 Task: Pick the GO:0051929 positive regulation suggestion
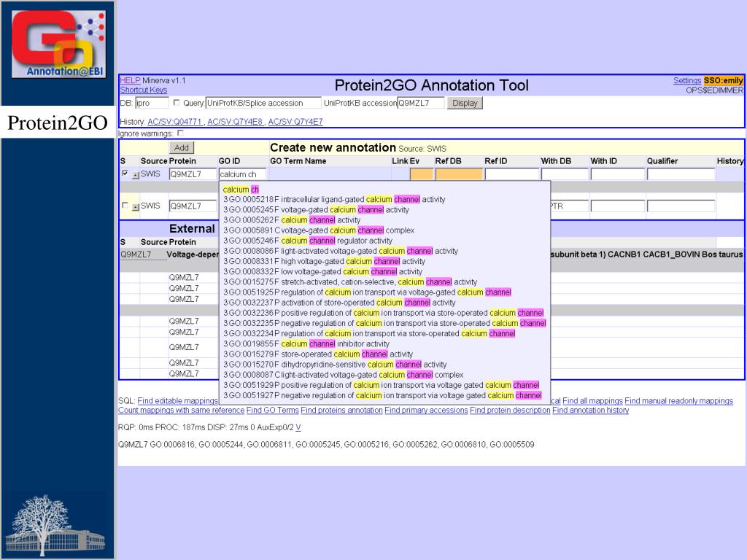coord(381,385)
